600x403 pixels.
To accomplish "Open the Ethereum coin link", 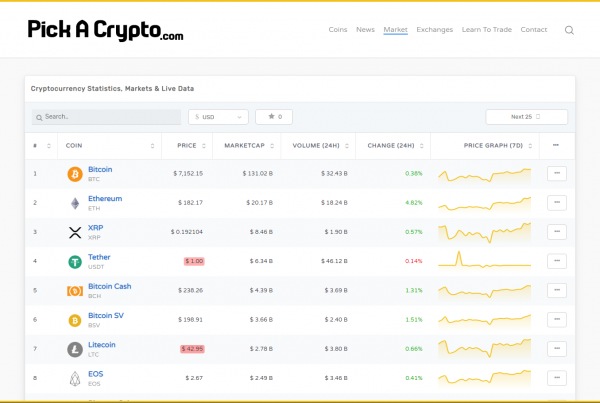I will (105, 198).
